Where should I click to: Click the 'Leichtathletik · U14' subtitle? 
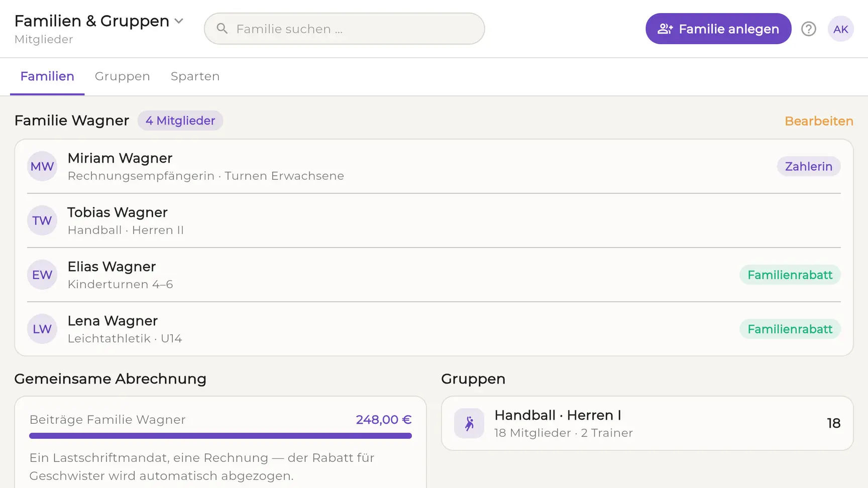click(125, 338)
